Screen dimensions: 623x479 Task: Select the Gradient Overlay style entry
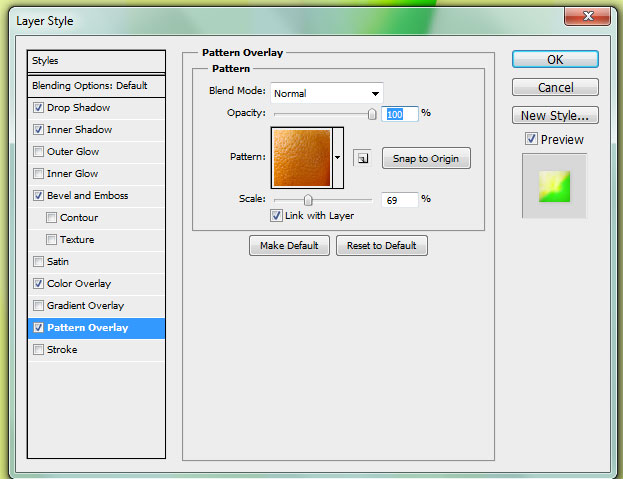[85, 306]
